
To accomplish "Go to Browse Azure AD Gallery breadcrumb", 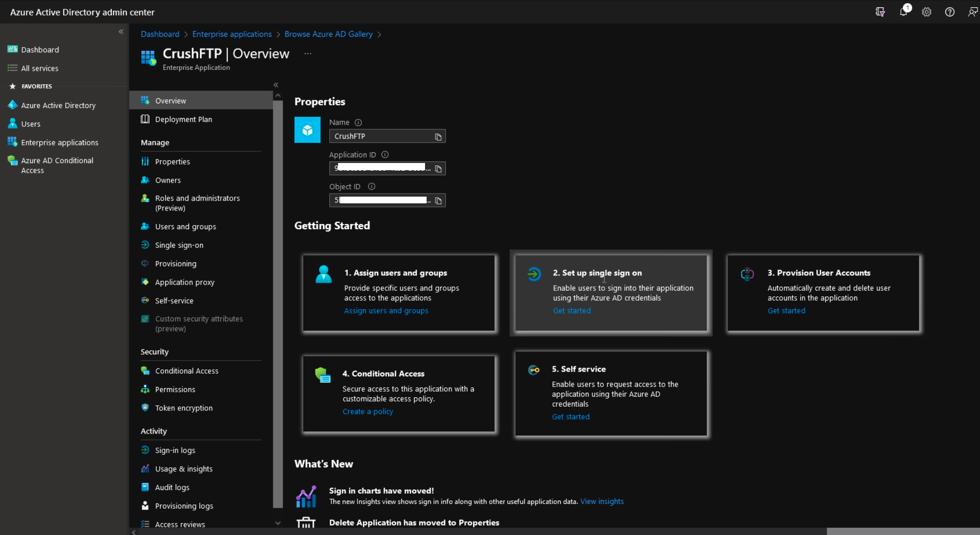I will coord(328,34).
